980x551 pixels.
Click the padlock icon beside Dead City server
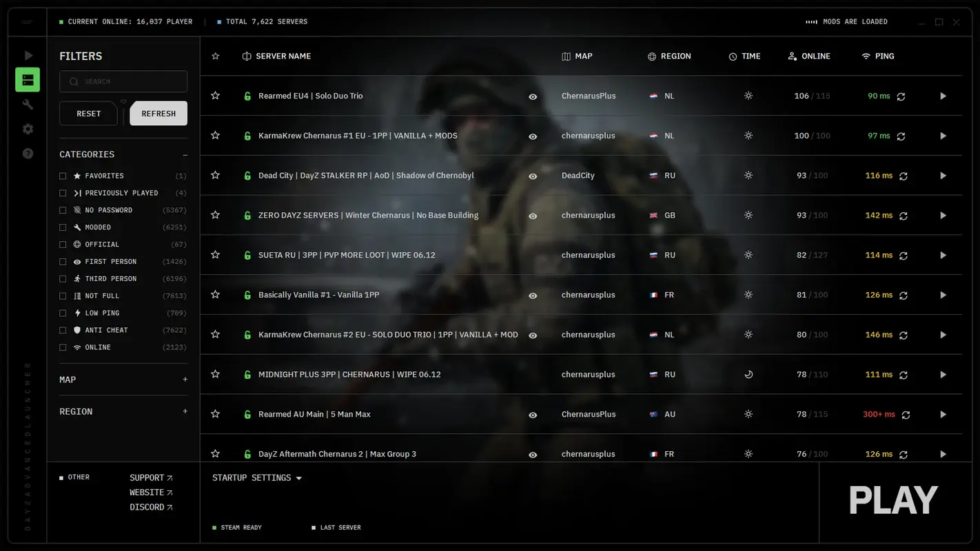pos(247,176)
